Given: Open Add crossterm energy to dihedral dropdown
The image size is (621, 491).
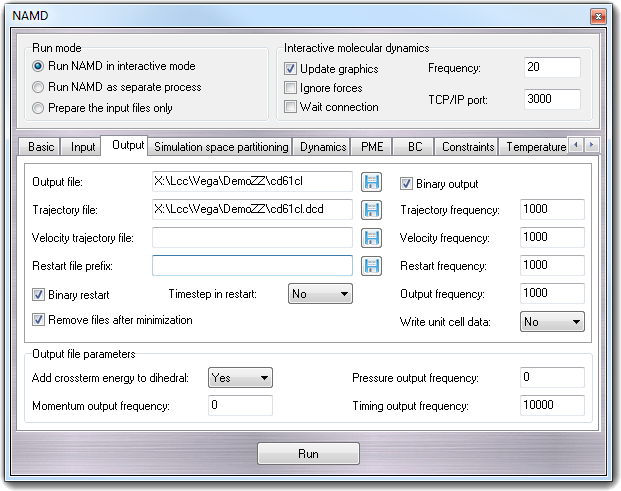Looking at the screenshot, I should point(240,378).
